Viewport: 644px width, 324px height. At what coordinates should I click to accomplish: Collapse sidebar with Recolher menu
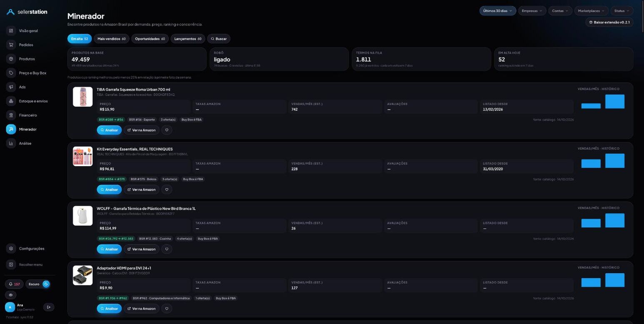pos(29,264)
